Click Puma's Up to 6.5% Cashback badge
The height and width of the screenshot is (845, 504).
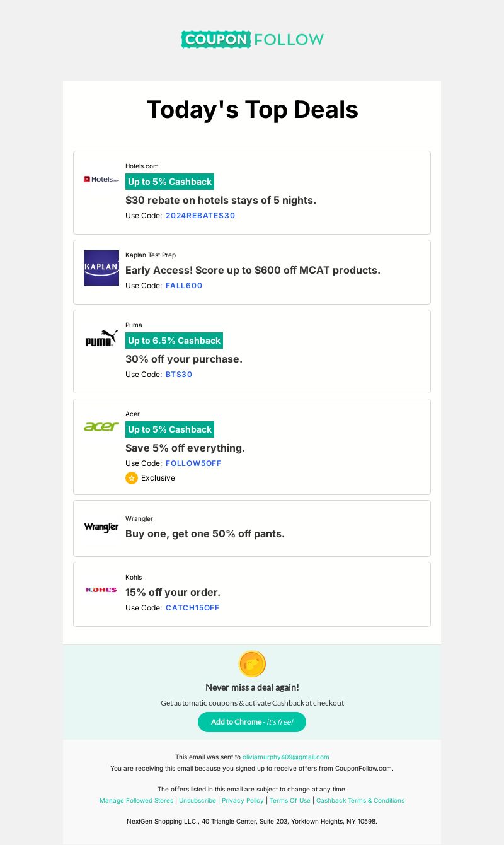click(x=174, y=341)
